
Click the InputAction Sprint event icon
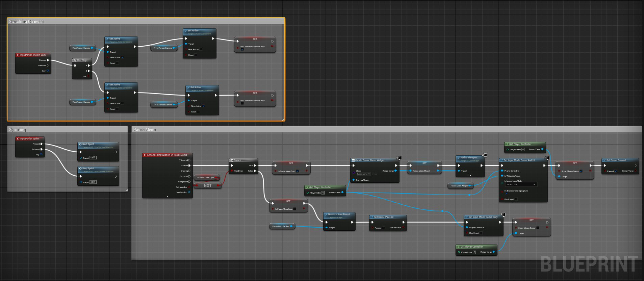coord(18,138)
